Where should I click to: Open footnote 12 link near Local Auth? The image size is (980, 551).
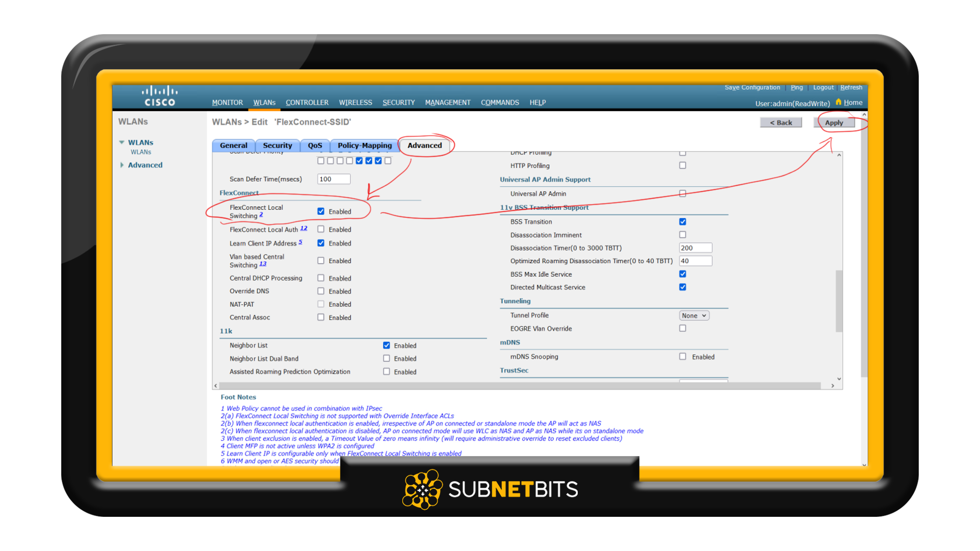(304, 228)
